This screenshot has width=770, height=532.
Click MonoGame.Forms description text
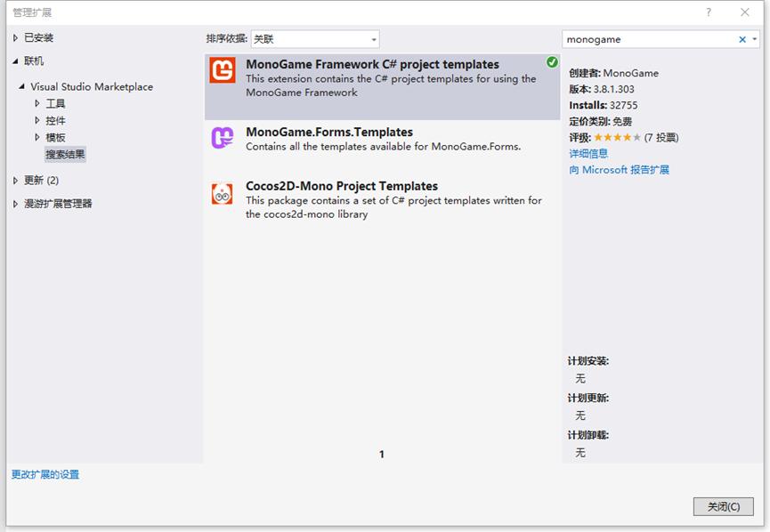coord(383,147)
